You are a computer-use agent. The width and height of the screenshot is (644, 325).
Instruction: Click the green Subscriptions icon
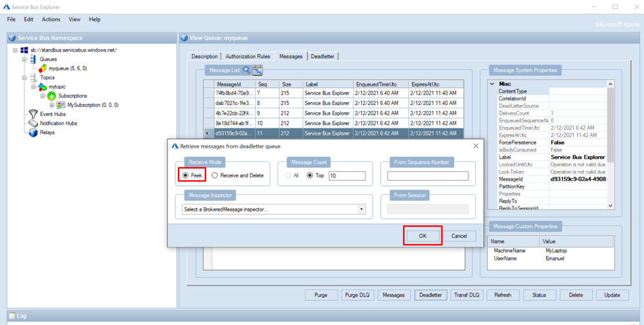pos(52,95)
